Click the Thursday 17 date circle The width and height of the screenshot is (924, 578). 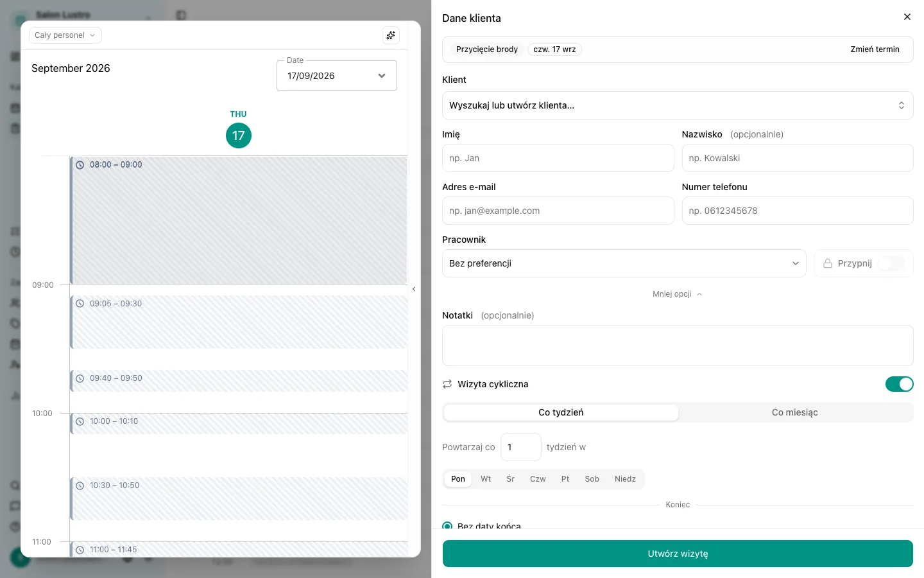239,136
